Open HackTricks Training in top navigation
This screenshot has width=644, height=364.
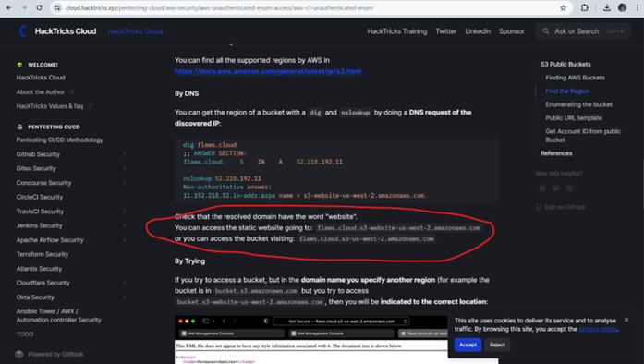[x=396, y=31]
